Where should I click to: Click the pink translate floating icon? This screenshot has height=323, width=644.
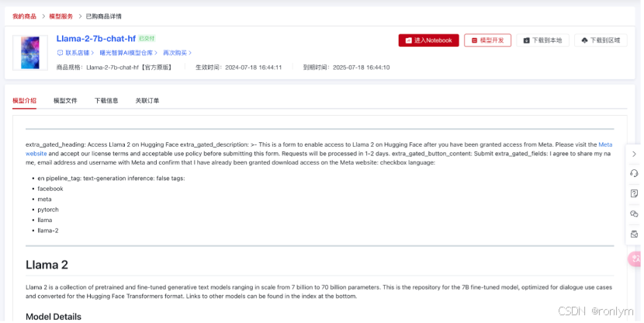(x=635, y=259)
